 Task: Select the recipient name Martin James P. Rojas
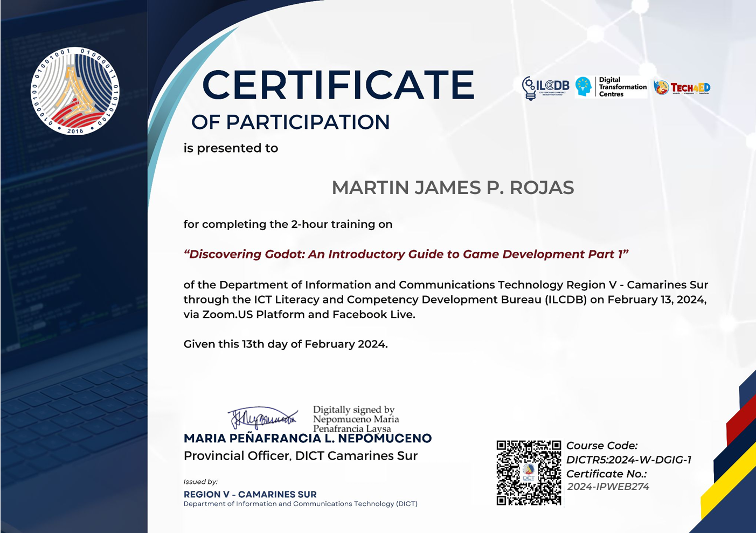click(x=453, y=188)
